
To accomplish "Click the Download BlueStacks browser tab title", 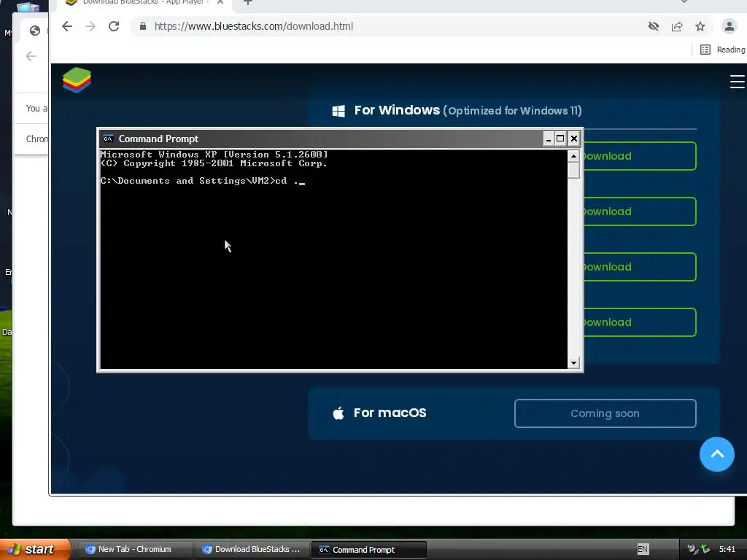I will (146, 2).
